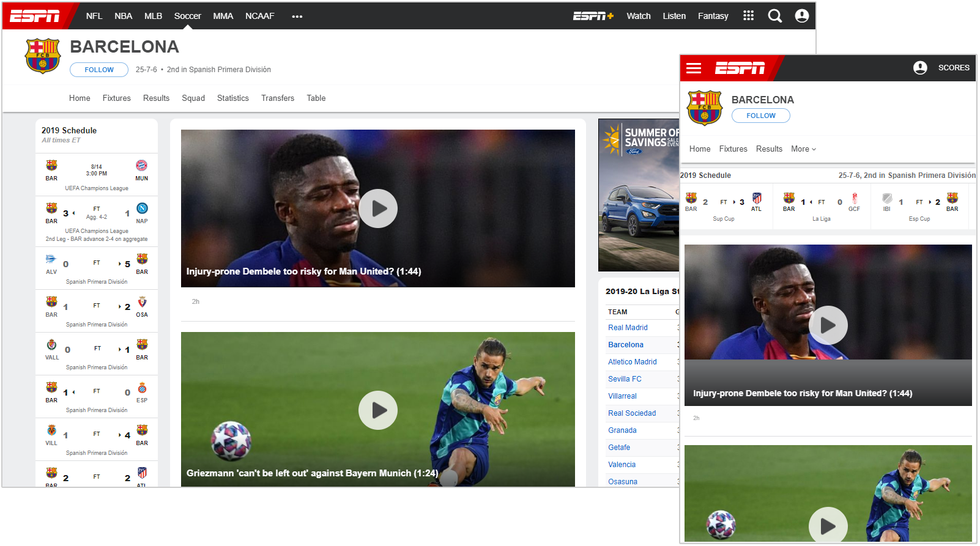Click the Barcelona crest in mobile view
Screen dimensions: 980x546
705,108
